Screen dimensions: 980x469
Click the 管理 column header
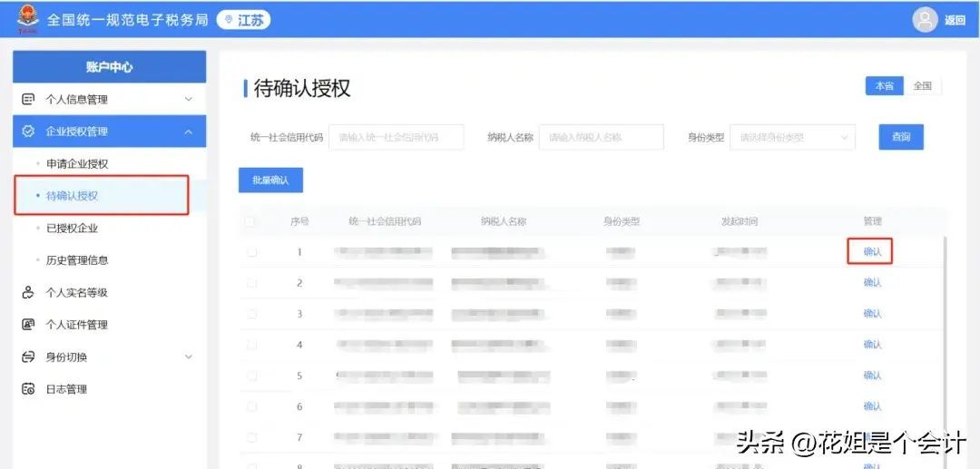tap(873, 221)
